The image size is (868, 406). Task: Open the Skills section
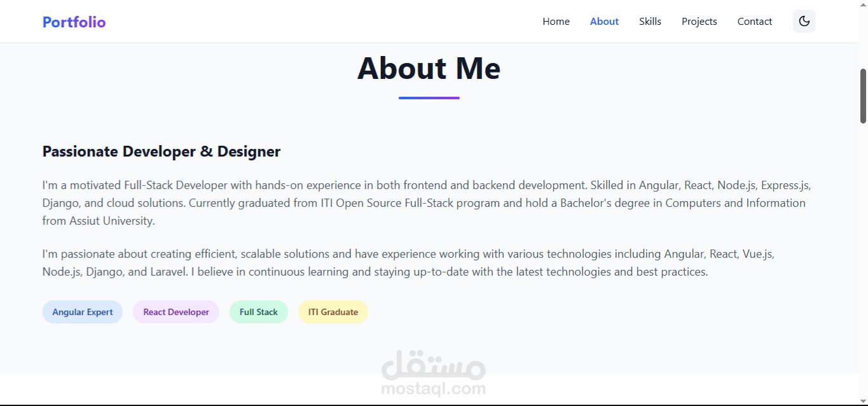pos(650,22)
